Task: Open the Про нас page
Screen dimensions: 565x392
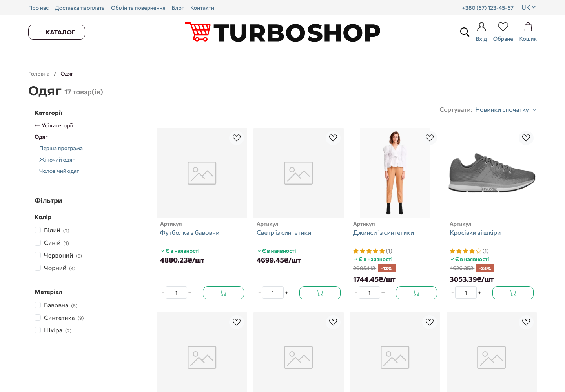Action: click(x=38, y=8)
